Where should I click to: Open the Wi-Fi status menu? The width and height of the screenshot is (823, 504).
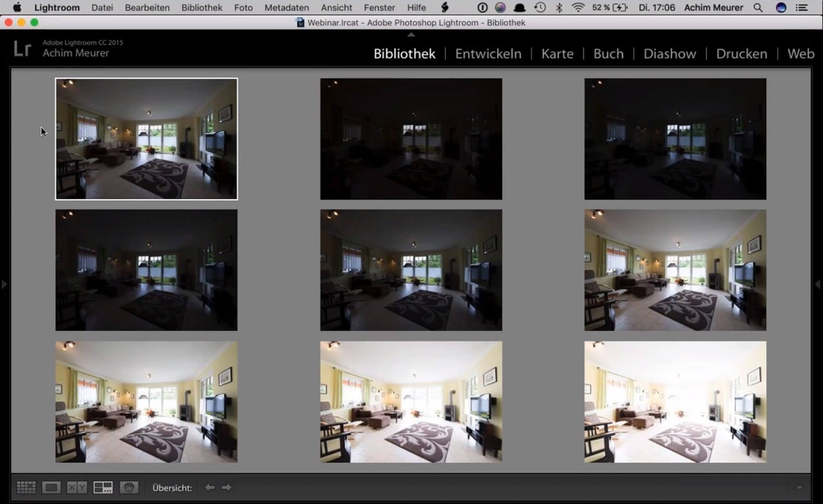578,8
